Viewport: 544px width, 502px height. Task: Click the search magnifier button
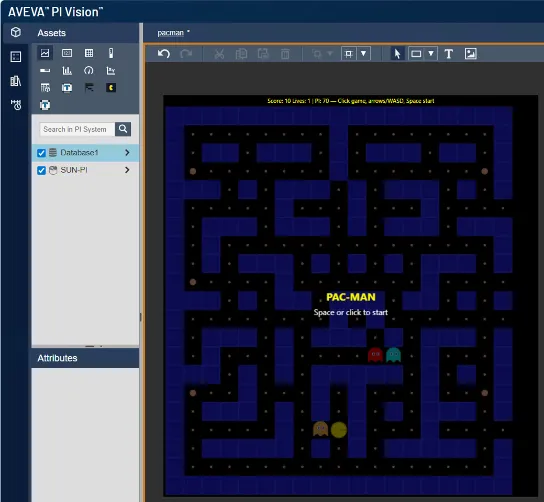(x=123, y=129)
